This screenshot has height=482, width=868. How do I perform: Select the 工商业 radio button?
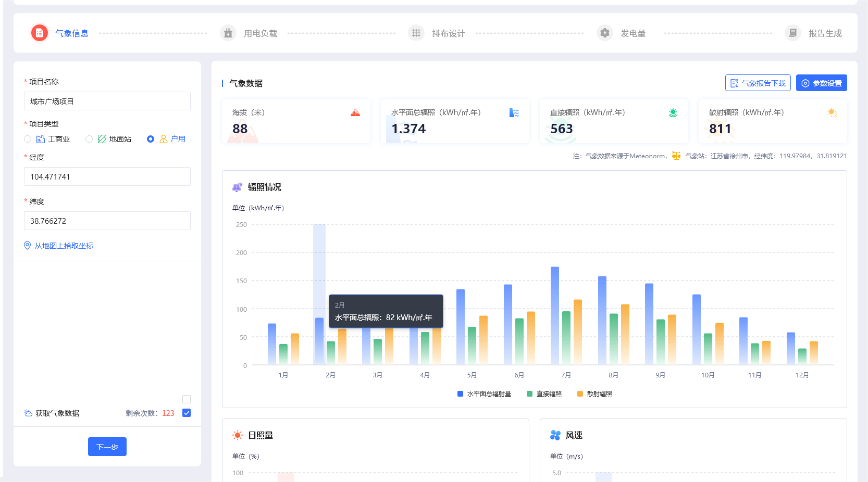coord(28,139)
